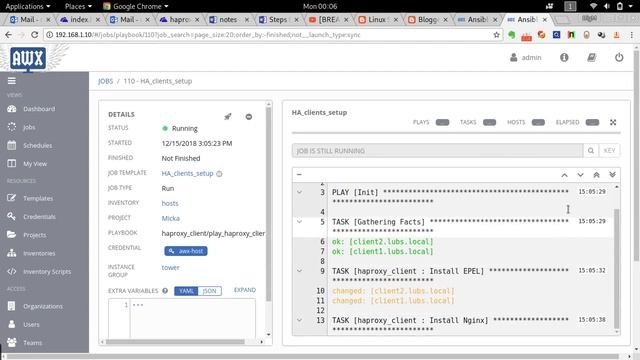Viewport: 640px width, 360px height.
Task: Jump to top of output
Action: coord(596,175)
